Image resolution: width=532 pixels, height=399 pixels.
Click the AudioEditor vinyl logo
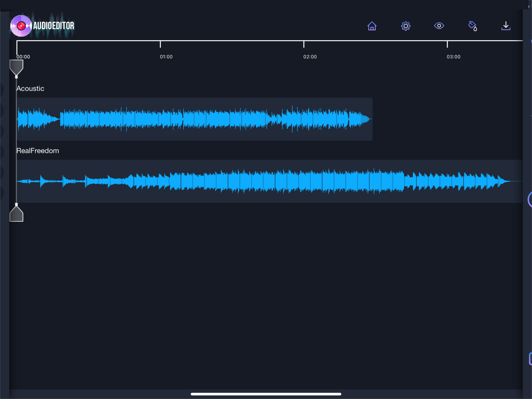click(x=21, y=26)
